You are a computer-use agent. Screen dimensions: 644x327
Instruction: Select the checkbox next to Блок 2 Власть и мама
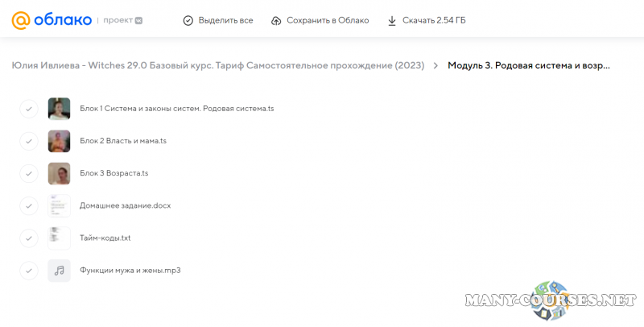point(28,141)
